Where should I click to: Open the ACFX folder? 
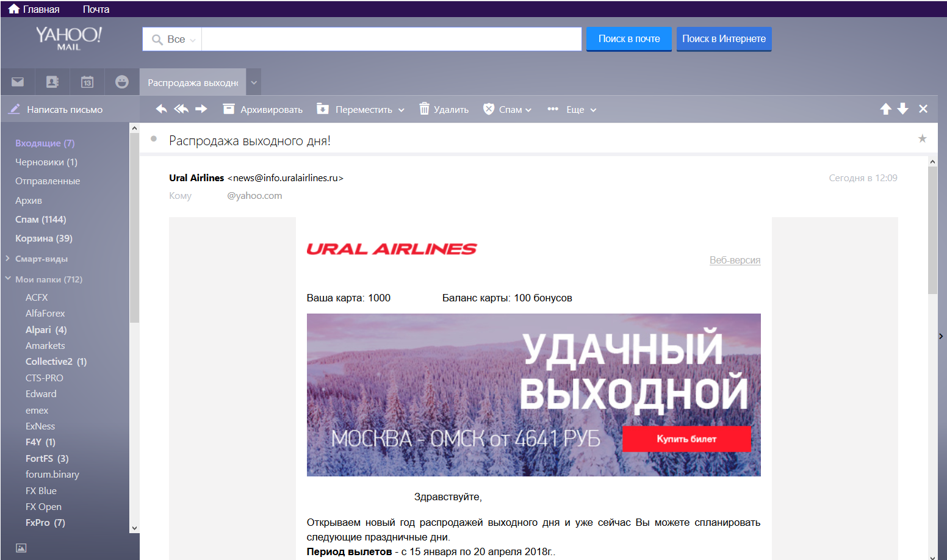click(x=37, y=297)
